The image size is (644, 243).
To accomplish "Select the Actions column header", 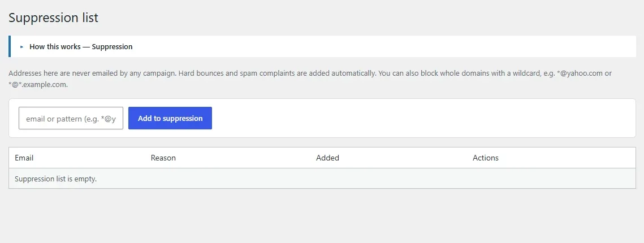I will [486, 158].
